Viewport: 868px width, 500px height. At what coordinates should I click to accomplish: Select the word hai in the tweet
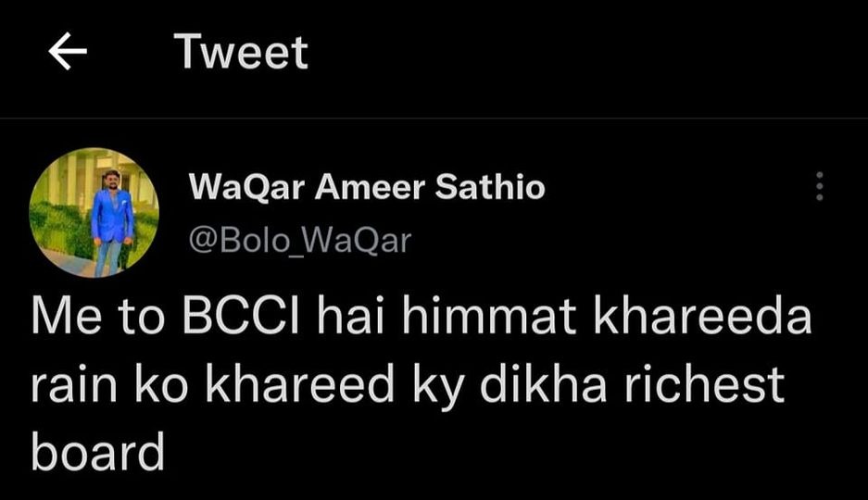(x=351, y=317)
